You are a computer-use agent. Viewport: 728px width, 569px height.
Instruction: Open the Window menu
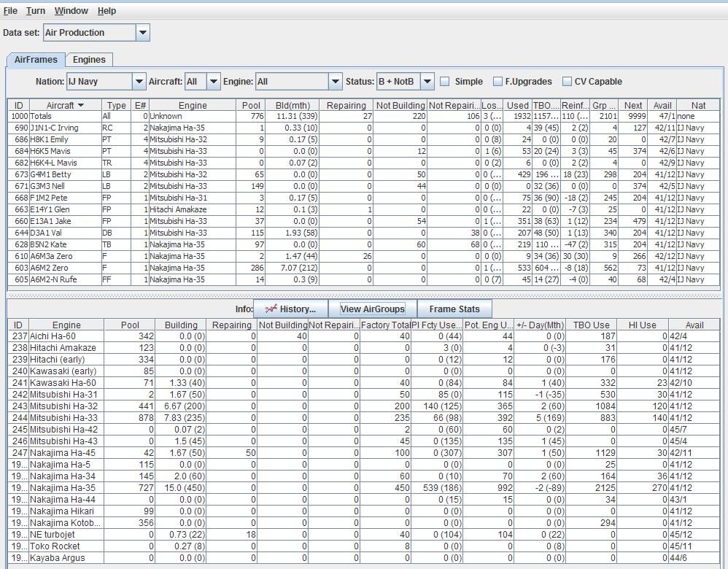71,11
